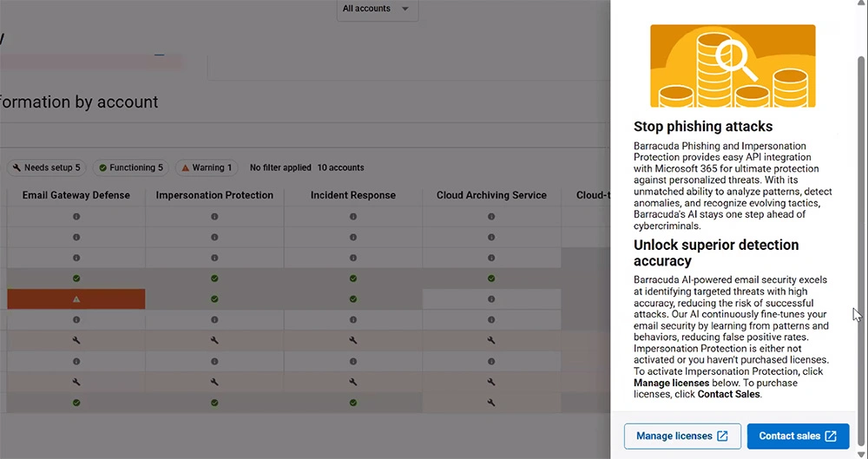Open the All accounts dropdown

[x=377, y=9]
